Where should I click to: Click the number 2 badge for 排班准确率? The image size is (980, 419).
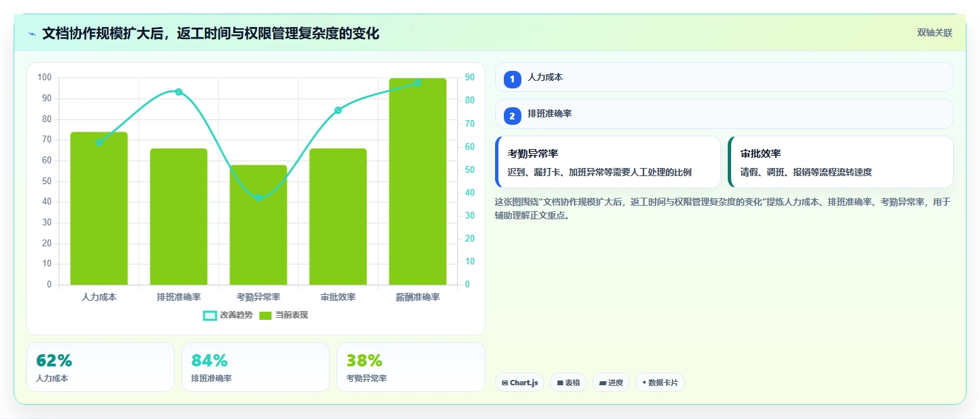point(512,116)
